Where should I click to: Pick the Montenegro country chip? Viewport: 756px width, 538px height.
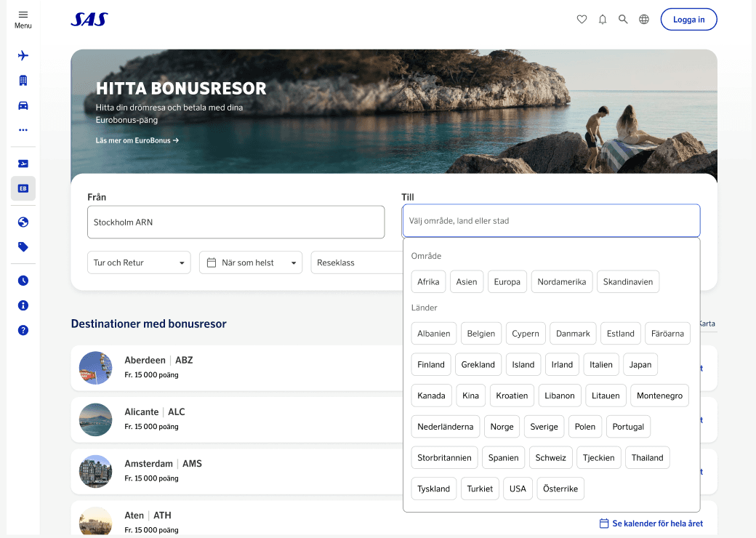(x=659, y=396)
